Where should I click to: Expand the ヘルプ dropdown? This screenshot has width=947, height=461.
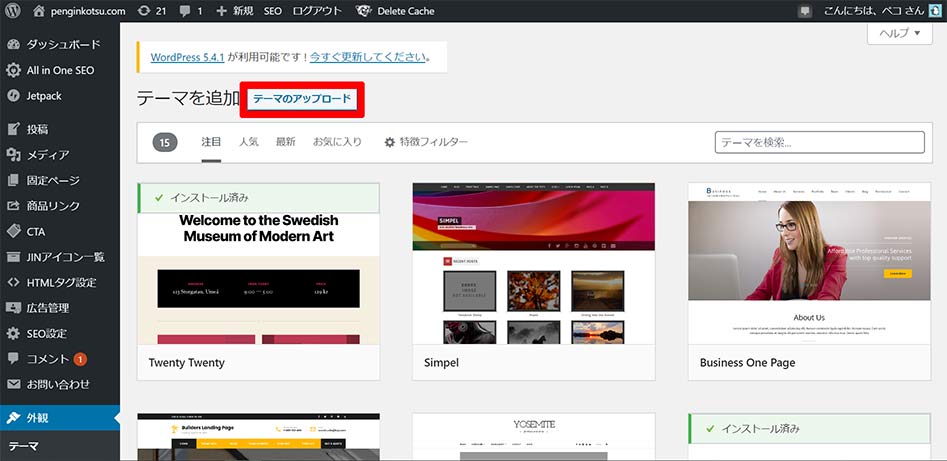[x=900, y=33]
